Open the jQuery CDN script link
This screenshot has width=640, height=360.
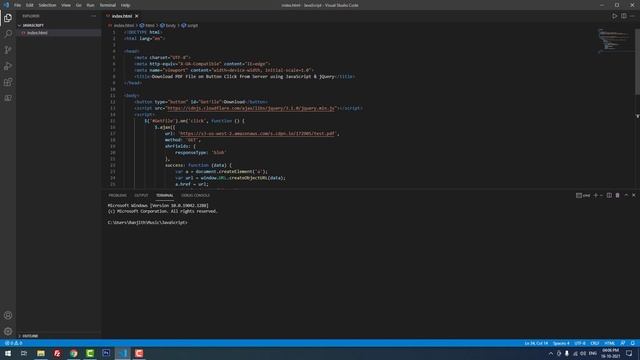(x=251, y=108)
